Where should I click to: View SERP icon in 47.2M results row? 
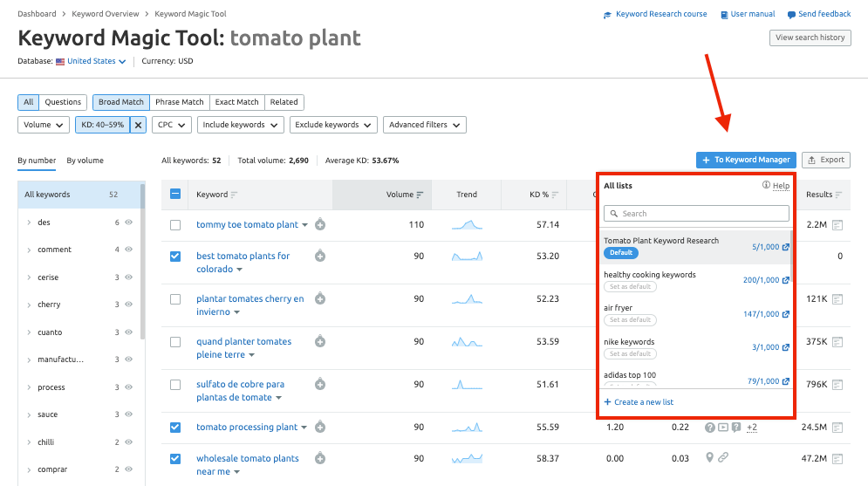coord(837,459)
